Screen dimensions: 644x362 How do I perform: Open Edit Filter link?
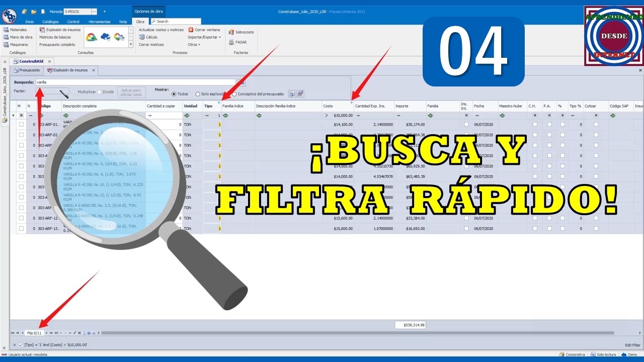(632, 345)
